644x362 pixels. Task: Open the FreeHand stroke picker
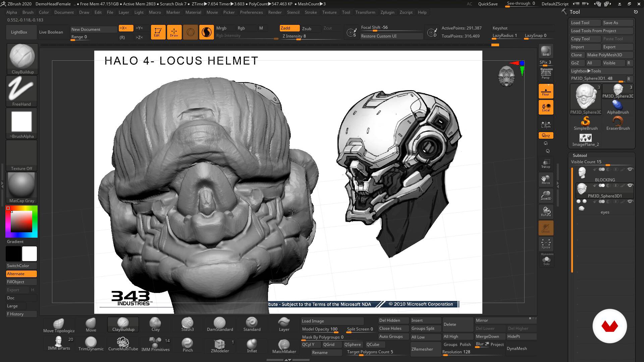[21, 91]
